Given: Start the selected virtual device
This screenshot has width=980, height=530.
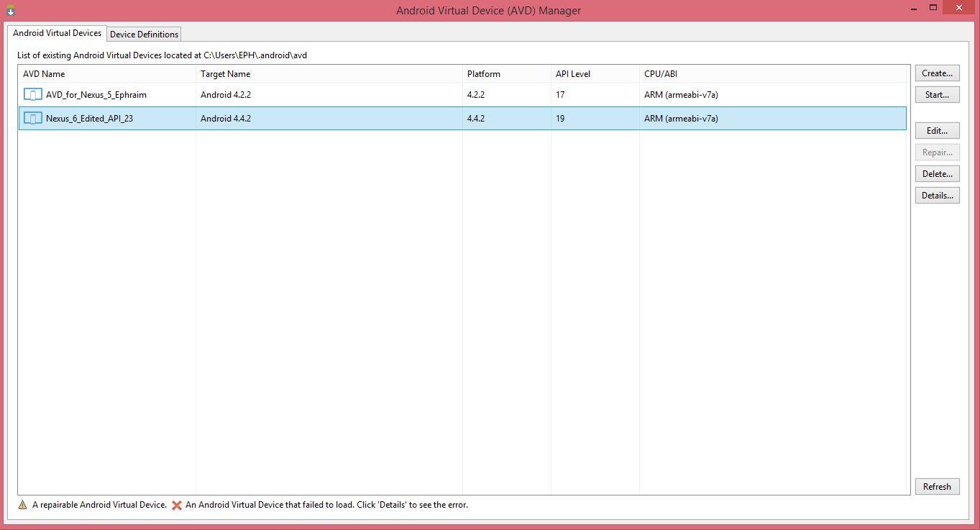Looking at the screenshot, I should click(936, 94).
